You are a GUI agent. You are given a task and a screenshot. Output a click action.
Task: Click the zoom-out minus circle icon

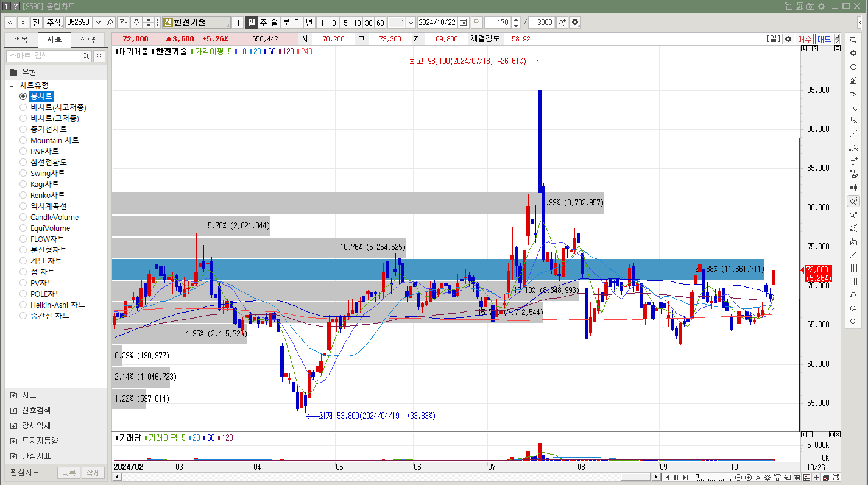point(738,478)
